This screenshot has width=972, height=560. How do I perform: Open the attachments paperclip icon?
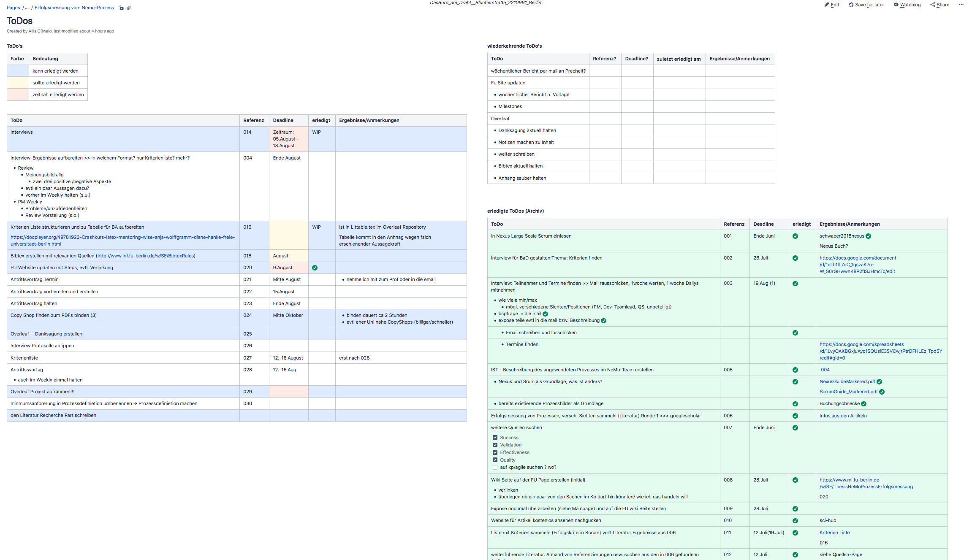pyautogui.click(x=129, y=8)
